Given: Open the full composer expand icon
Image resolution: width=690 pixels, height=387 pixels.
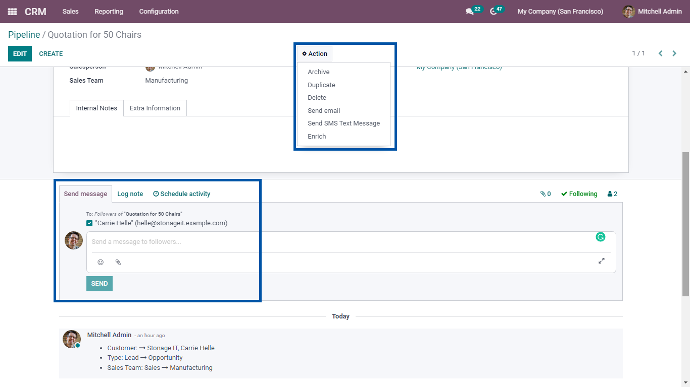Looking at the screenshot, I should click(x=602, y=261).
